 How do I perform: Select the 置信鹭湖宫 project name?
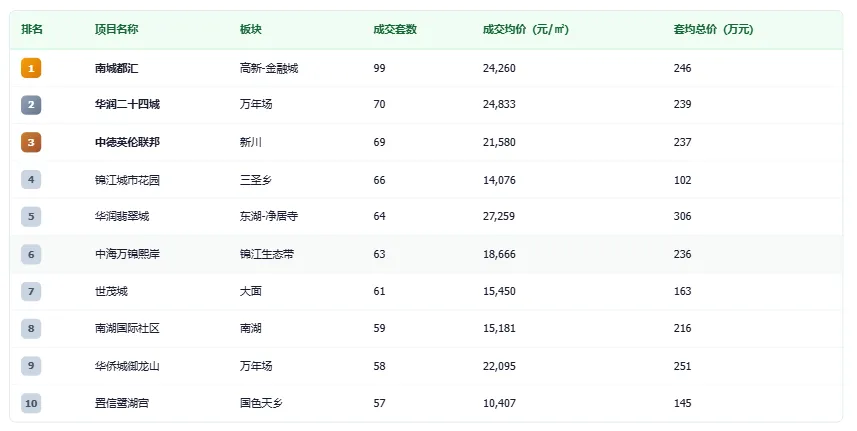point(122,402)
